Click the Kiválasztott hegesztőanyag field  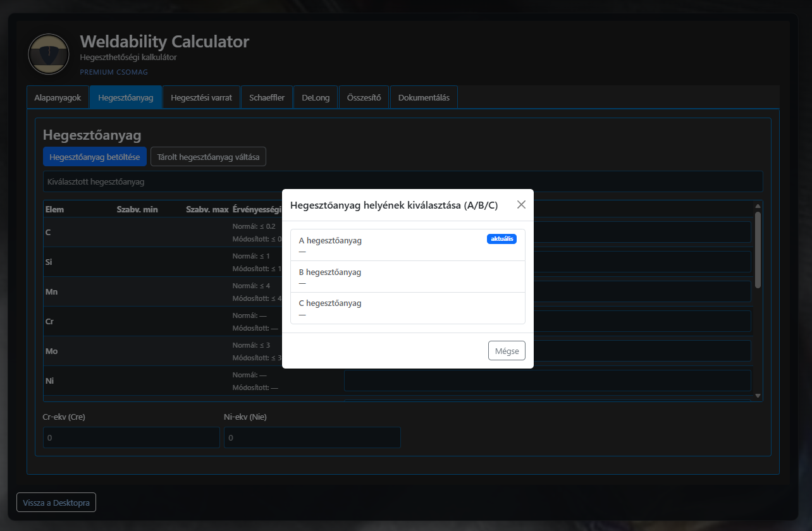(x=403, y=181)
